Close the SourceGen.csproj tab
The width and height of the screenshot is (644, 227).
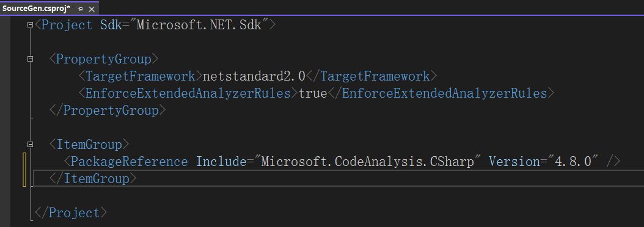click(92, 9)
